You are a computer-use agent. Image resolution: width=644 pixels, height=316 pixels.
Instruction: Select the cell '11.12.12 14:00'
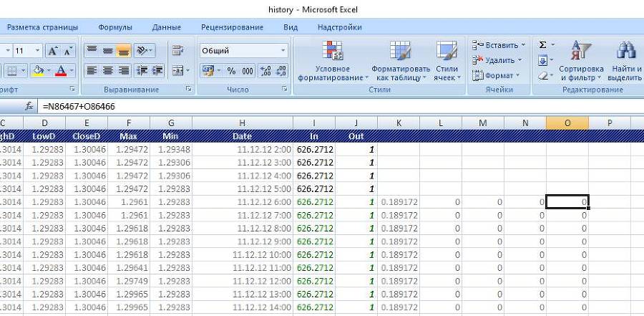pos(243,307)
